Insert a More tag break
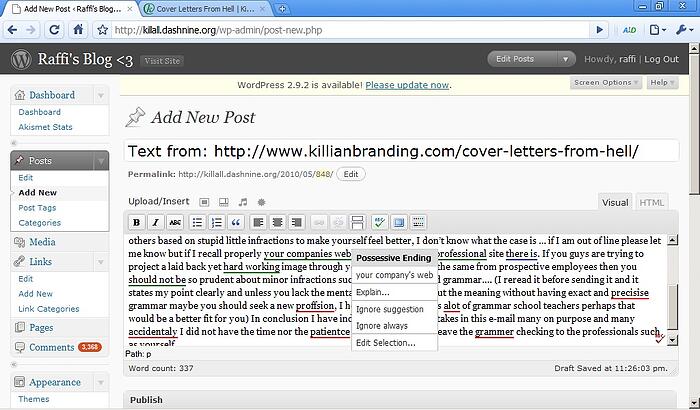 click(358, 222)
